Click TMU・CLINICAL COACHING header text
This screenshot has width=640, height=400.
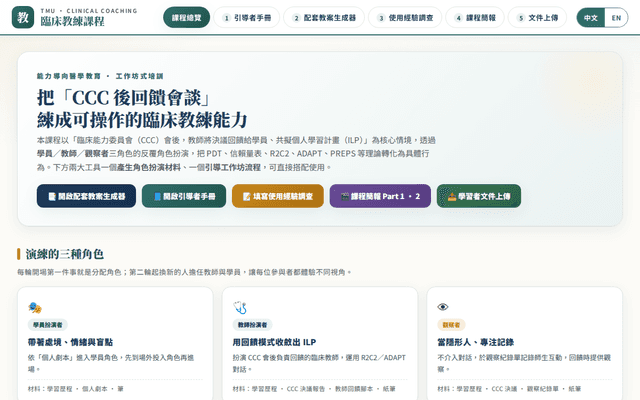coord(89,11)
